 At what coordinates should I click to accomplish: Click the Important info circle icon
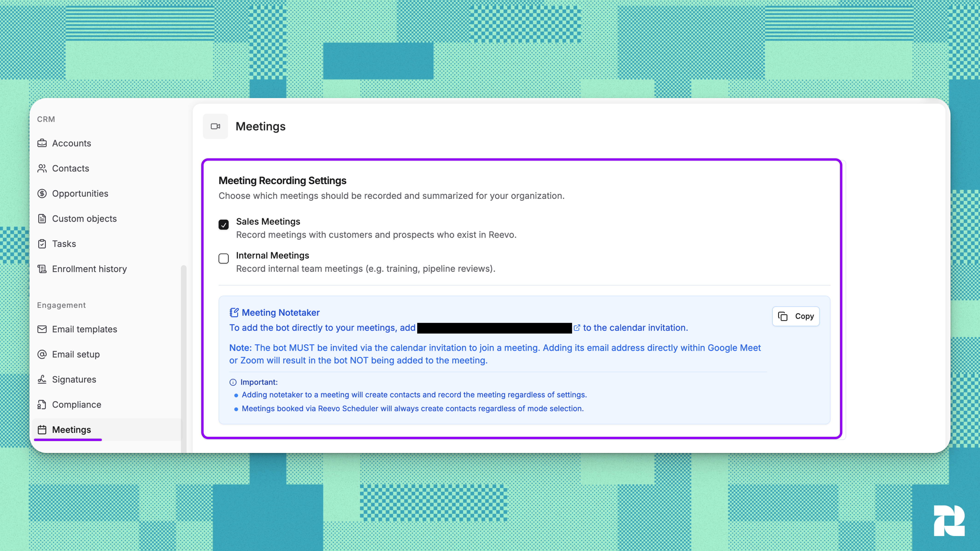[233, 382]
